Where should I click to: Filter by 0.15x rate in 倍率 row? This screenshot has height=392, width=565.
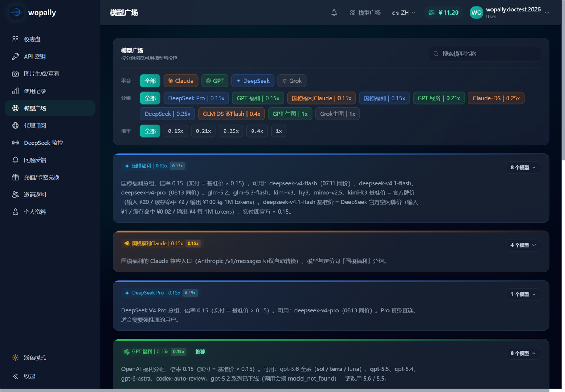point(176,131)
